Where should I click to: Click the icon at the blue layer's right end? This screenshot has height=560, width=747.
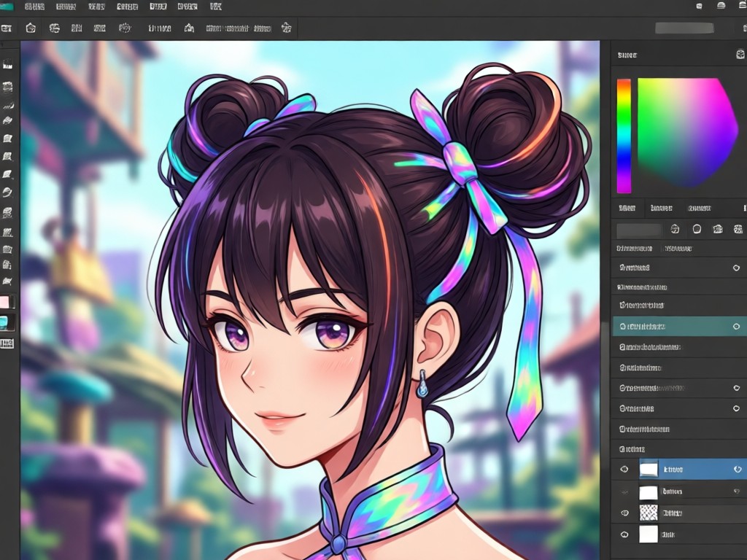[x=738, y=470]
